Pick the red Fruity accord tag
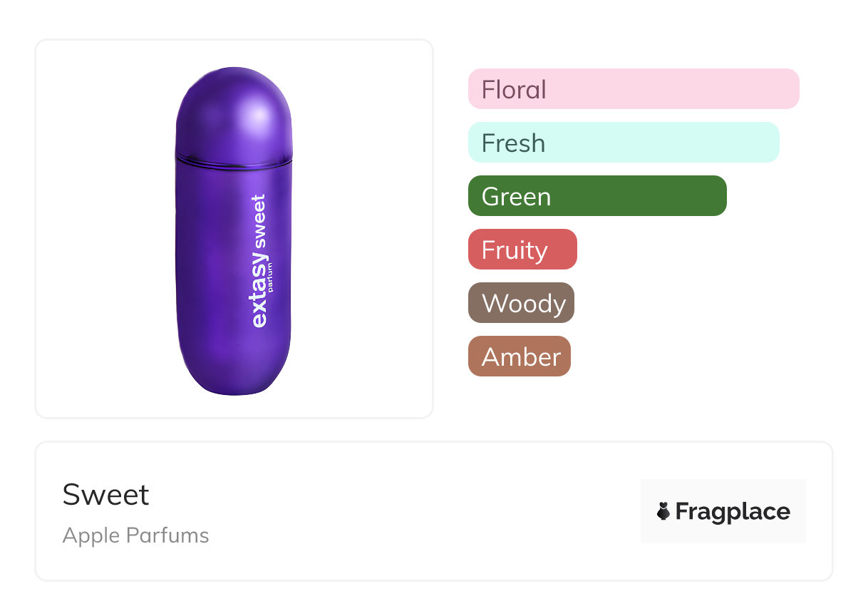 coord(522,250)
